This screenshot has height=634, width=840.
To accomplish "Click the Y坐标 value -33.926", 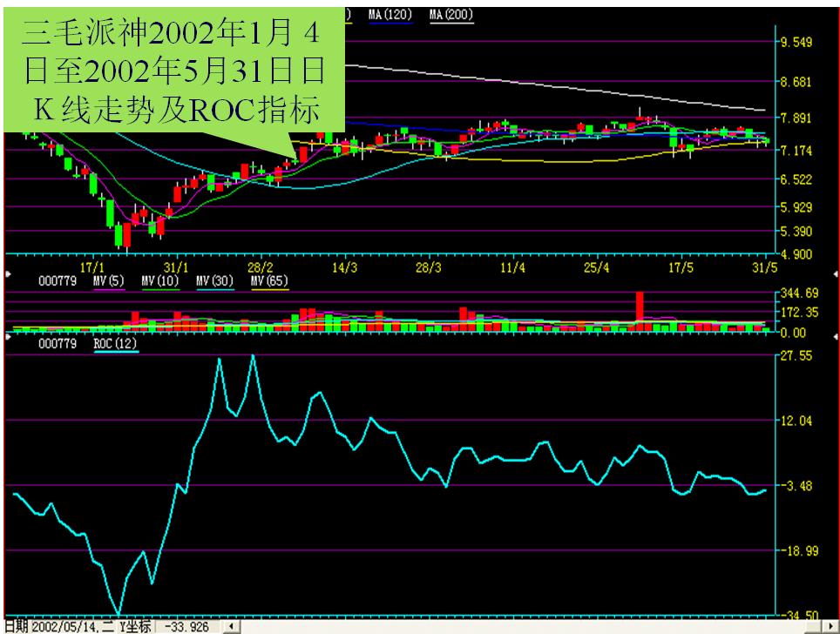I will [x=187, y=626].
